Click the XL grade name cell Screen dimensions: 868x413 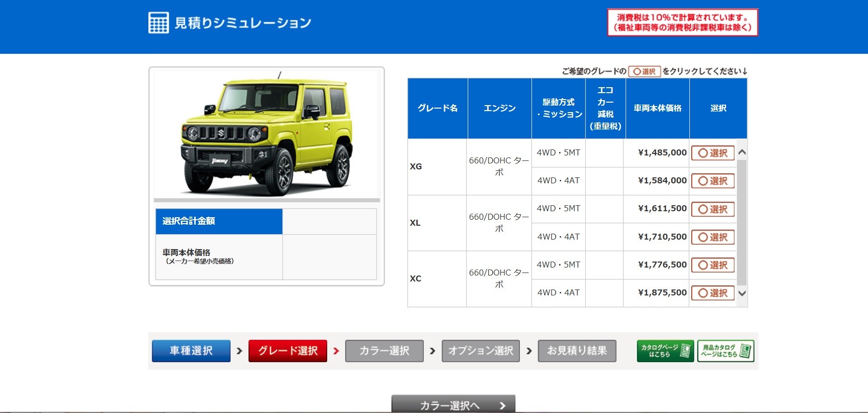coord(437,223)
